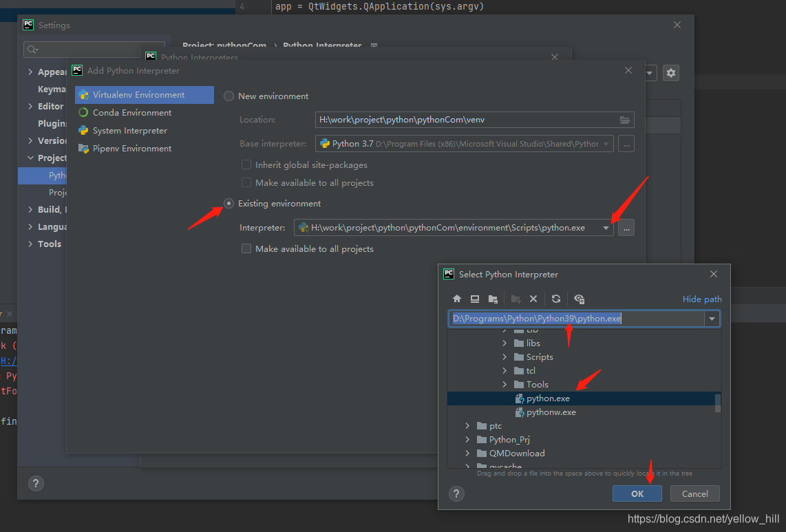Click the desktop location icon
The width and height of the screenshot is (786, 532).
tap(474, 299)
